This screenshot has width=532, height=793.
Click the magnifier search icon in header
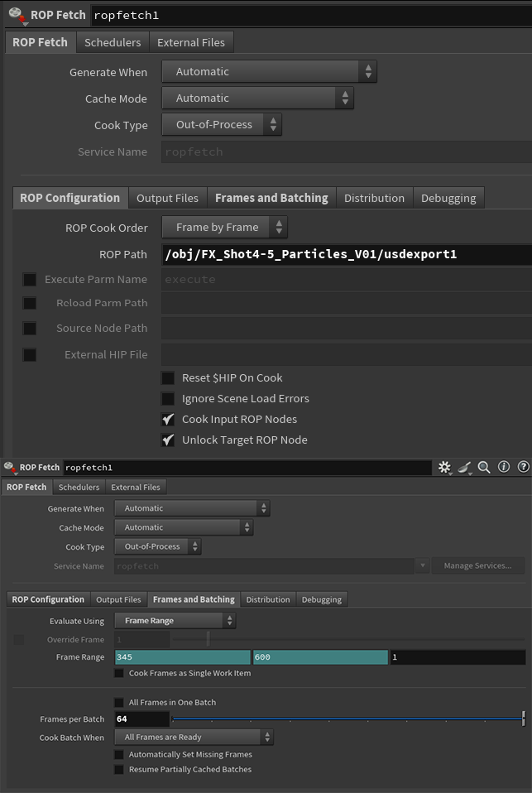pos(484,468)
